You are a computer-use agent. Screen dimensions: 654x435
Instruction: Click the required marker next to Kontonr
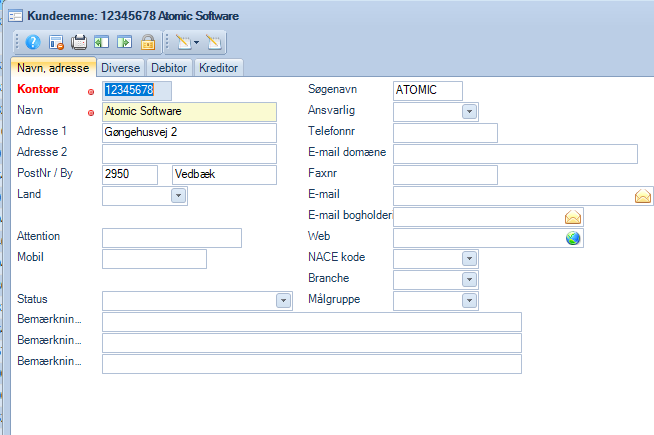(x=91, y=92)
